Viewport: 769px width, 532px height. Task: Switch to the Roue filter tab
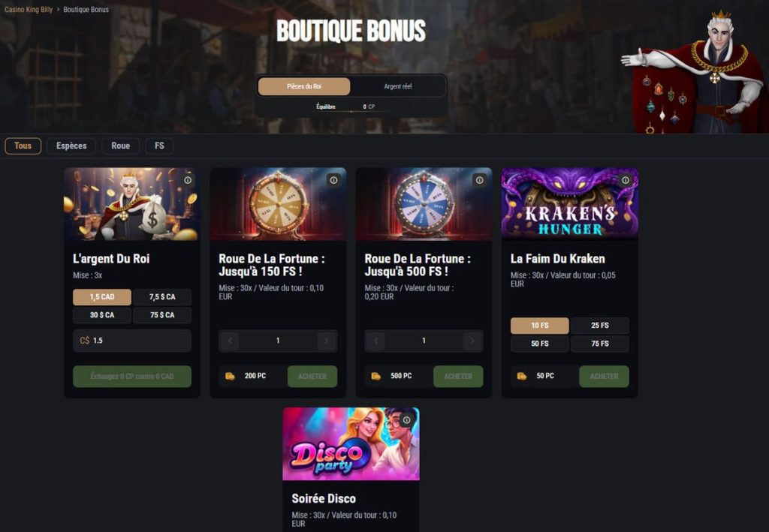121,146
